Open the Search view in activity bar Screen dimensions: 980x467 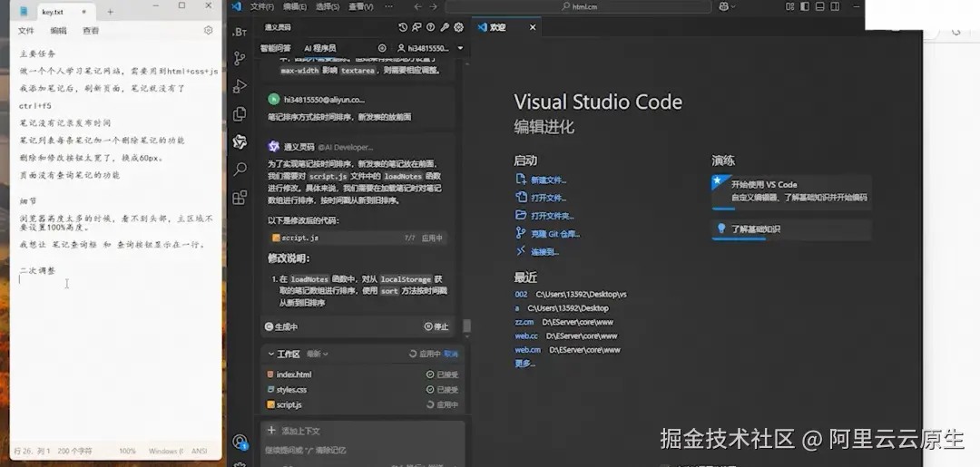coord(240,170)
